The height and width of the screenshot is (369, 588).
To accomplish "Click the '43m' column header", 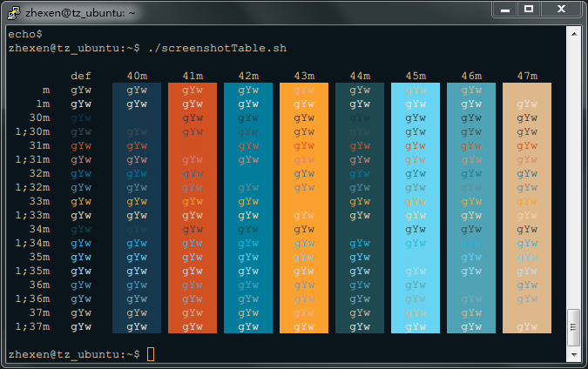I will pos(304,76).
